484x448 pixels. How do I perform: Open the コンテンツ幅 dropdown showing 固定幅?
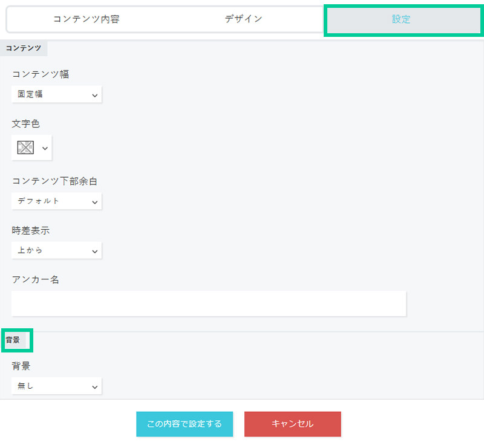57,94
